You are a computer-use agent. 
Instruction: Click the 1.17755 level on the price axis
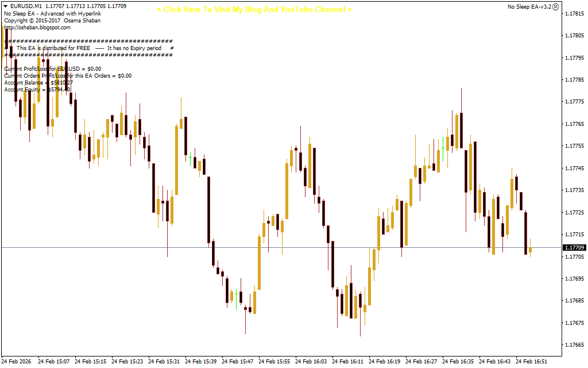point(574,146)
